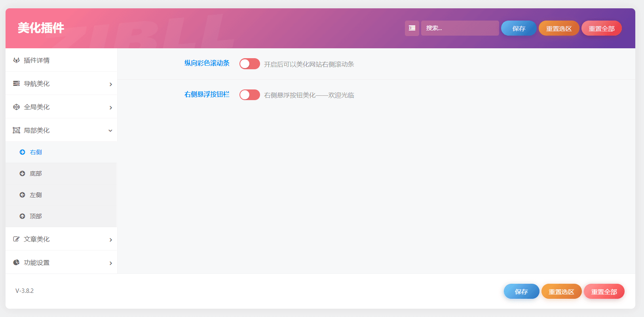Click the 全局美化 cube icon
644x317 pixels.
16,107
